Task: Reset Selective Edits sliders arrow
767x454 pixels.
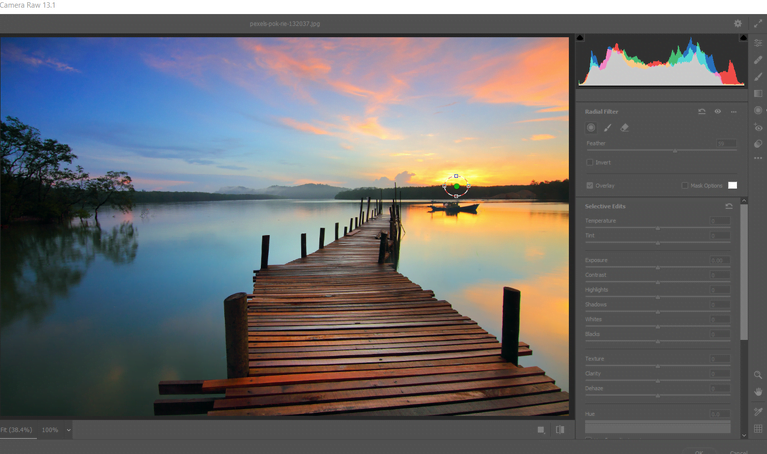Action: (729, 206)
